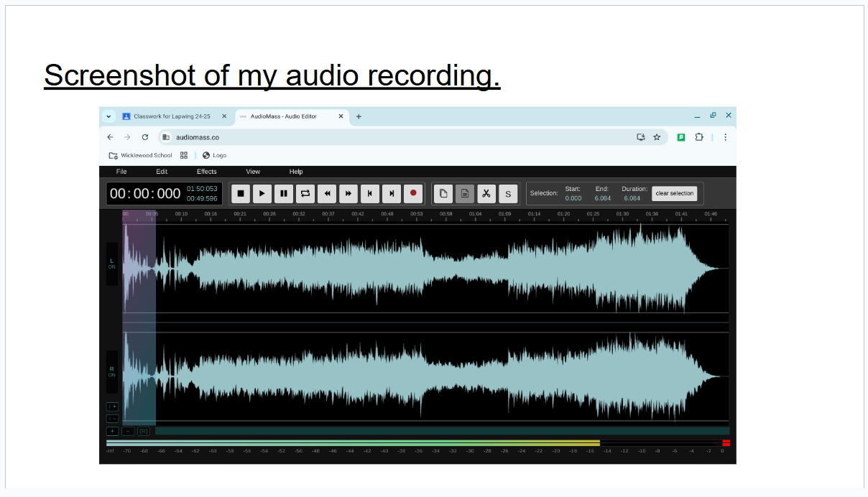Increase waveform vertical zoom button
868x497 pixels.
click(112, 407)
